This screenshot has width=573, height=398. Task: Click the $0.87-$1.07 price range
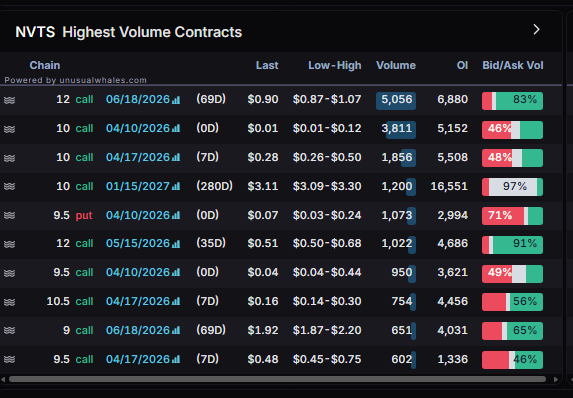pos(327,99)
